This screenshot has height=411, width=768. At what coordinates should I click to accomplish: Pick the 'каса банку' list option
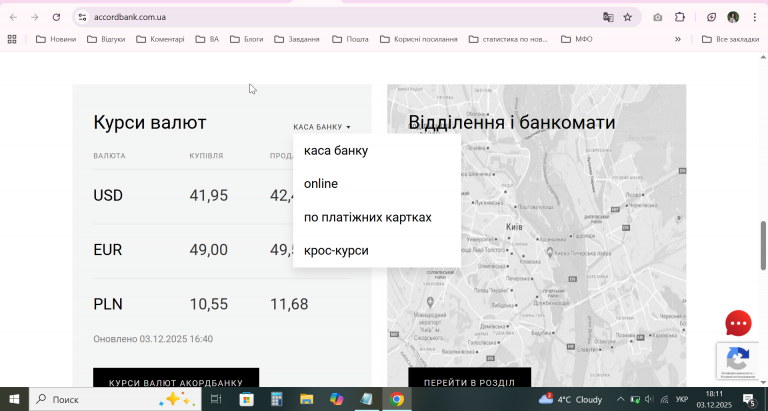point(336,151)
